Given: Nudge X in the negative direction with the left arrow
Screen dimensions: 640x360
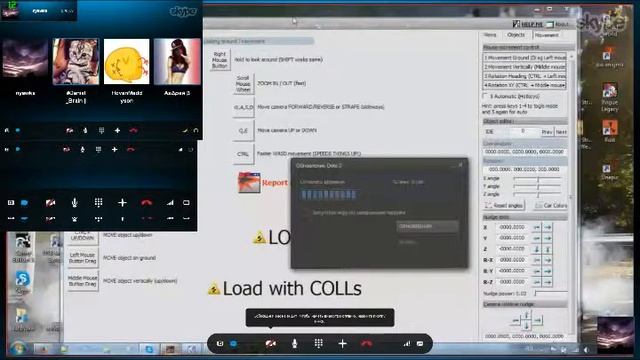Looking at the screenshot, I should click(x=536, y=227).
